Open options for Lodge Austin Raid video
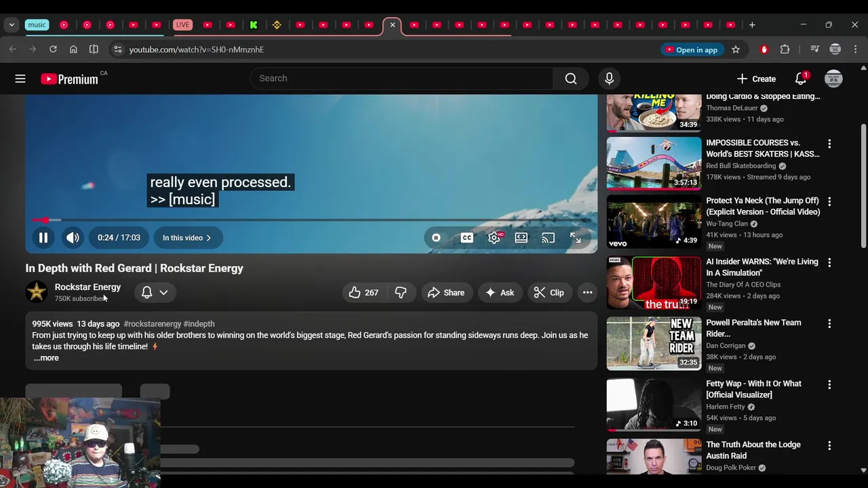This screenshot has height=488, width=868. [829, 445]
